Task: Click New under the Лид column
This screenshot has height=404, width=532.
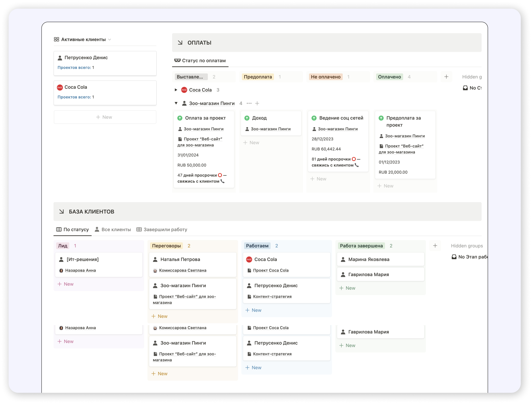Action: 65,284
